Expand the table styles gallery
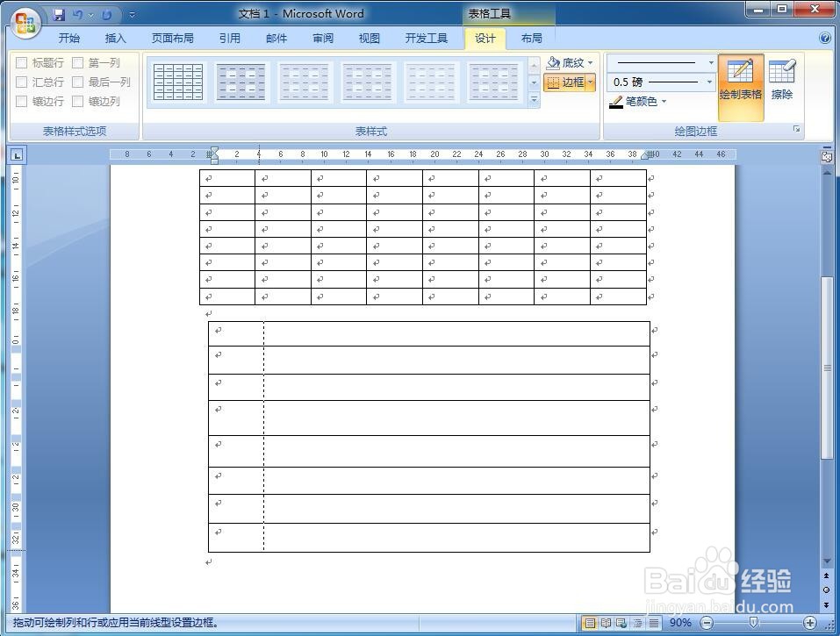 point(535,99)
